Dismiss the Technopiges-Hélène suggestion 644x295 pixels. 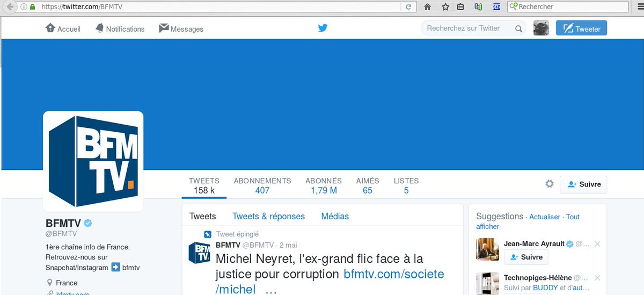tap(597, 278)
